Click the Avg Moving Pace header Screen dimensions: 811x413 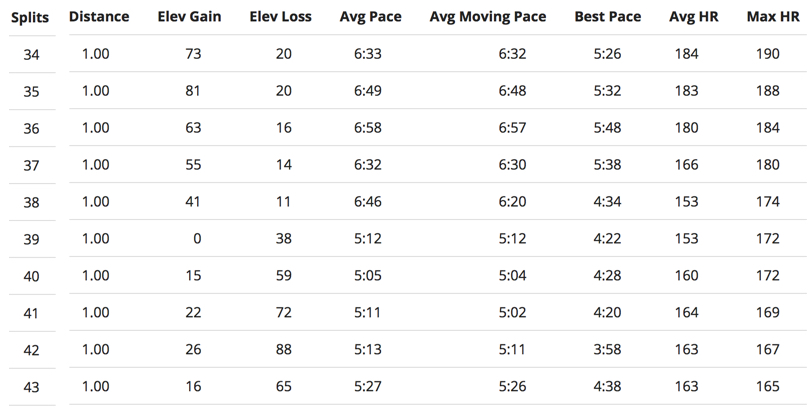tap(488, 17)
